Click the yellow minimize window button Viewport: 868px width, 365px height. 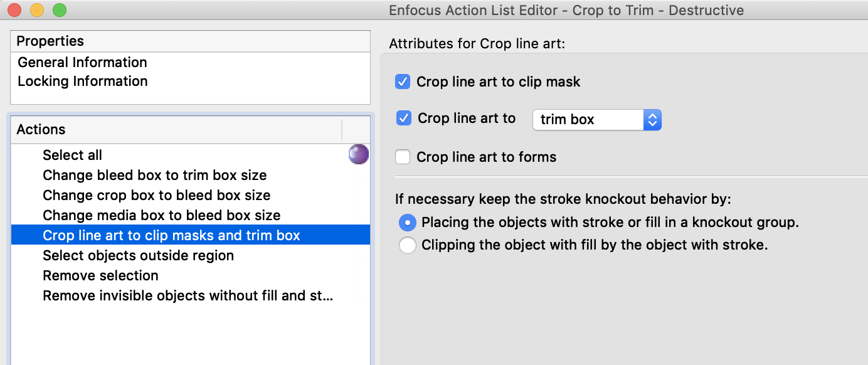[37, 10]
